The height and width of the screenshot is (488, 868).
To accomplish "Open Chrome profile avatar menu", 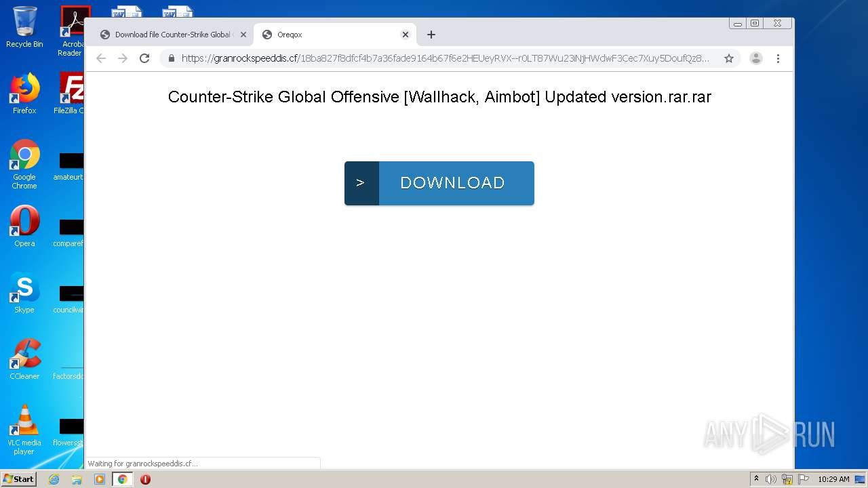I will pyautogui.click(x=756, y=58).
